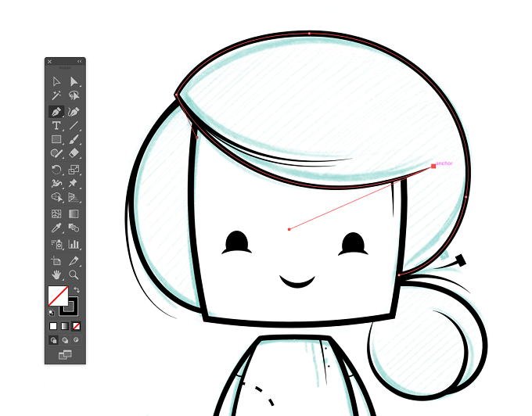Image resolution: width=532 pixels, height=416 pixels.
Task: Select the Lasso tool
Action: tap(74, 95)
